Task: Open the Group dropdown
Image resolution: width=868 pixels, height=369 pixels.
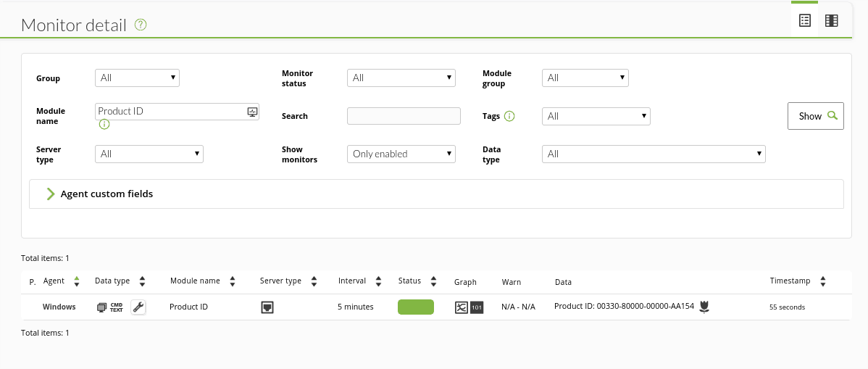Action: (137, 78)
